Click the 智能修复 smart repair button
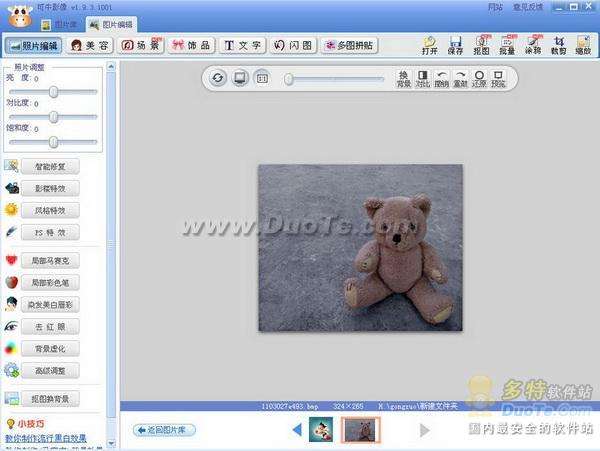Screen dimensions: 600x451 click(49, 166)
